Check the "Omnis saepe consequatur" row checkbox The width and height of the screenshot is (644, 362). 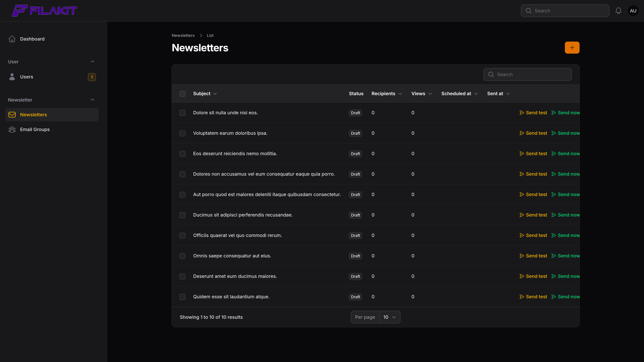(182, 256)
